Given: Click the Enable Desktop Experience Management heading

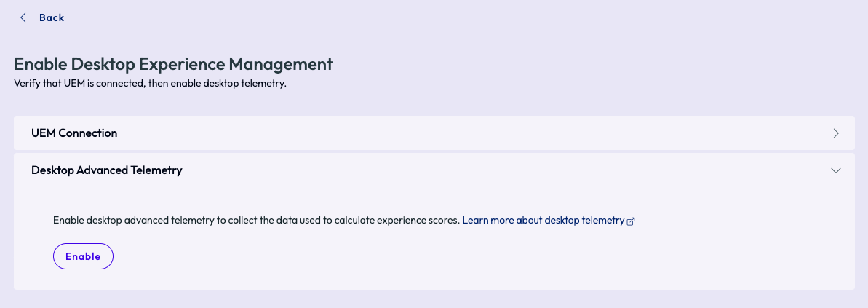Looking at the screenshot, I should tap(173, 64).
